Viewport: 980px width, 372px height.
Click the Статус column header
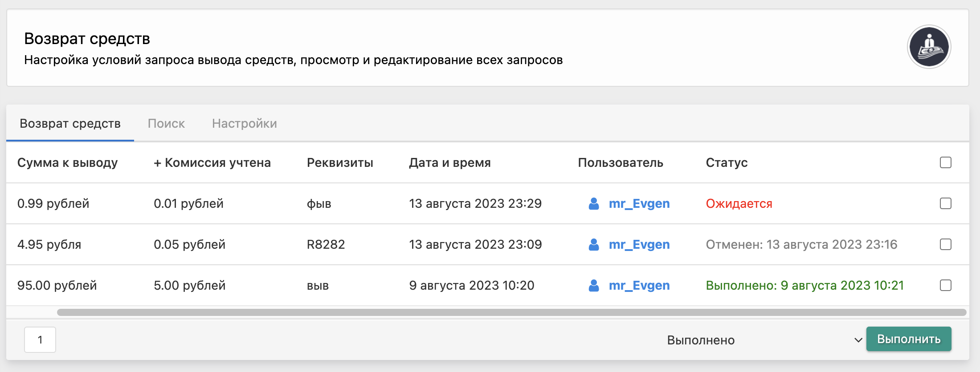[x=727, y=162]
